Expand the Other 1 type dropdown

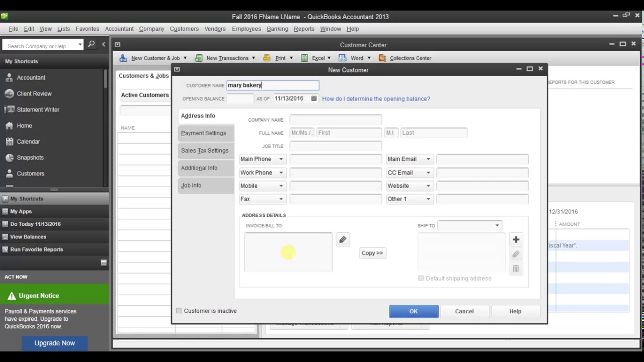(428, 199)
